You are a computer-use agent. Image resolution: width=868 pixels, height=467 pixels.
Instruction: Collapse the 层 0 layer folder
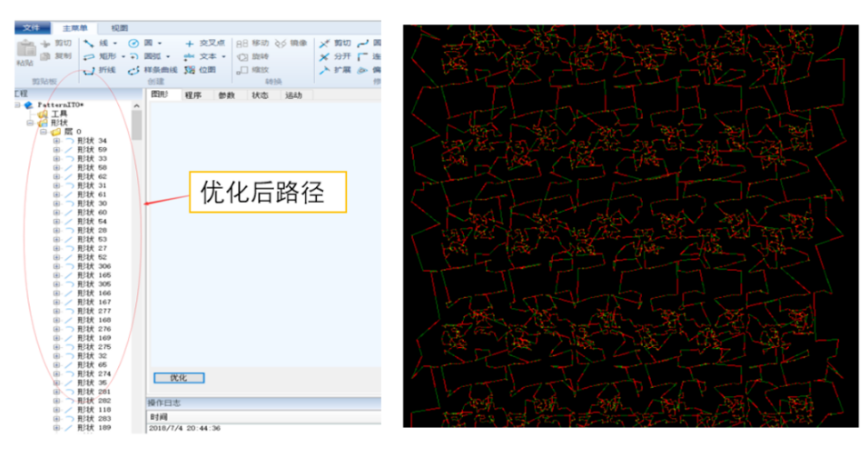tap(43, 132)
